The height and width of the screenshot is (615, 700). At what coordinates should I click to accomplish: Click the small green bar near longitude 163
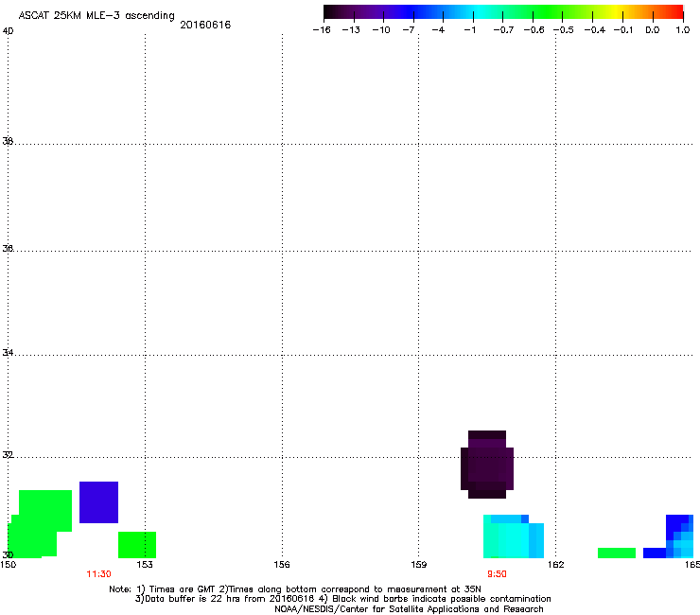[x=617, y=553]
